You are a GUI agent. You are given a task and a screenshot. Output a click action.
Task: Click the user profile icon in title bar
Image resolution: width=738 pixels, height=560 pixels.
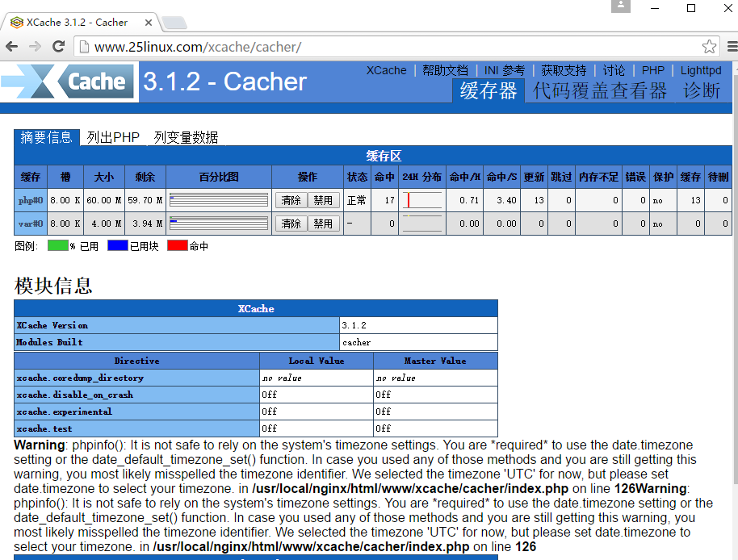click(621, 6)
